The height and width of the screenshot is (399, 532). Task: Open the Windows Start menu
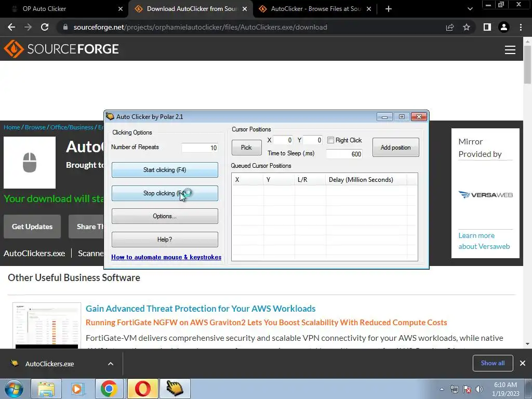(x=14, y=389)
